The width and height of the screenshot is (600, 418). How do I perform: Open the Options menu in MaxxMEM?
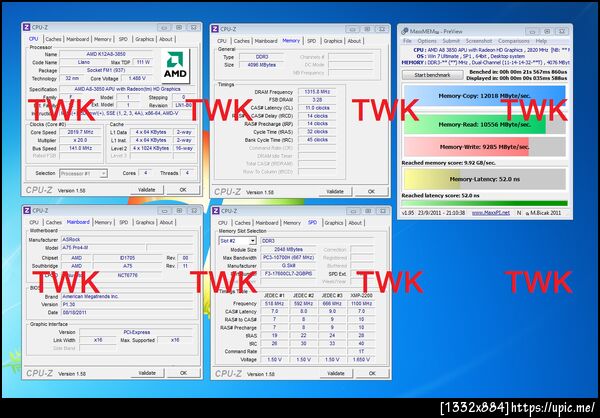click(427, 41)
